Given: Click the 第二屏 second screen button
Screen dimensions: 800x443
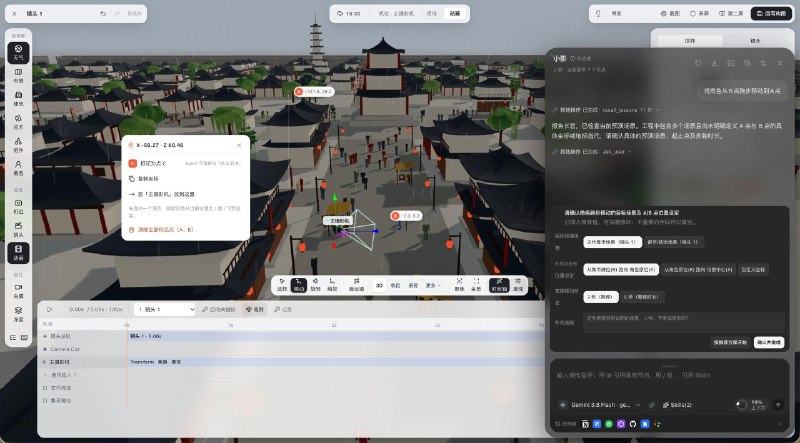Looking at the screenshot, I should pos(731,14).
